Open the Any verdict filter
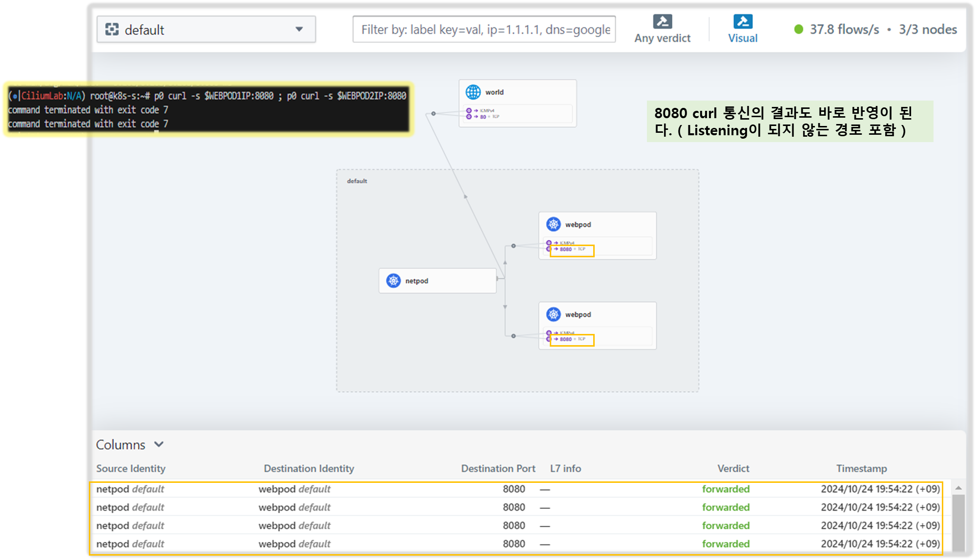 point(662,29)
